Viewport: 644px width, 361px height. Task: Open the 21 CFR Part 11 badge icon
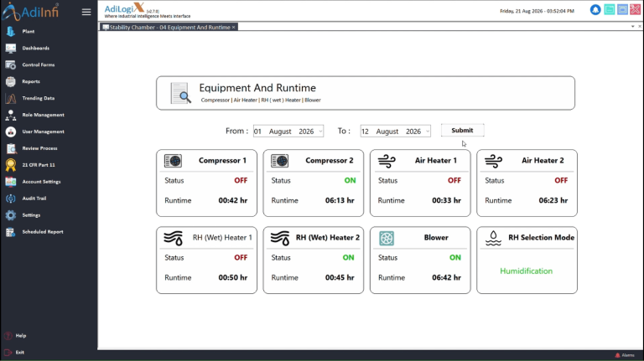11,165
